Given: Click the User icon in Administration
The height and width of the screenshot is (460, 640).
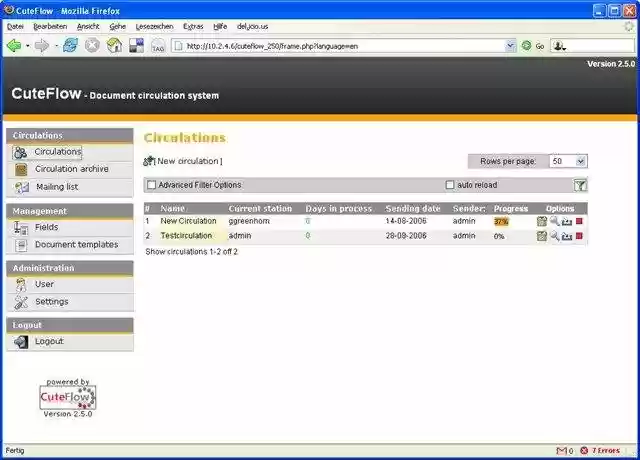Looking at the screenshot, I should (21, 284).
